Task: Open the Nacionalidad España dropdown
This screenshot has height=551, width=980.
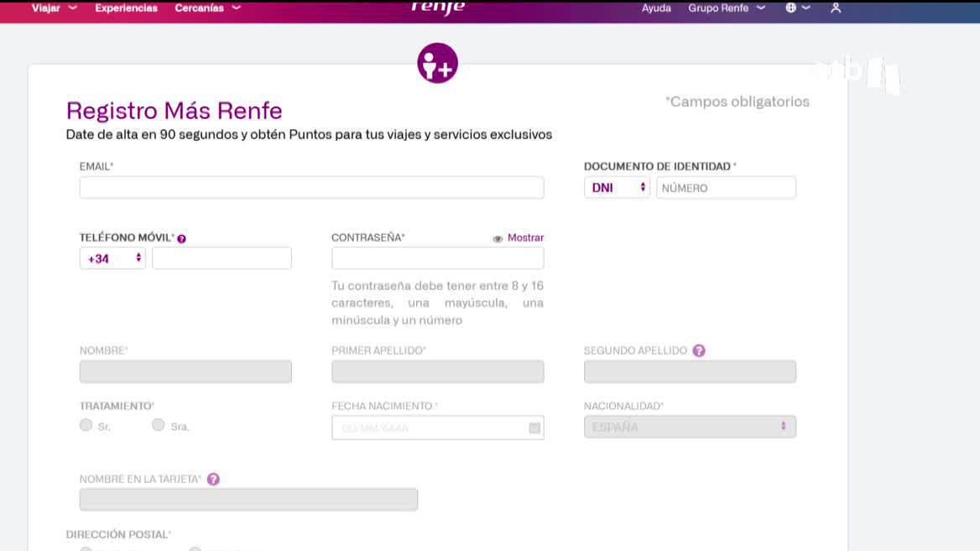Action: (x=690, y=427)
